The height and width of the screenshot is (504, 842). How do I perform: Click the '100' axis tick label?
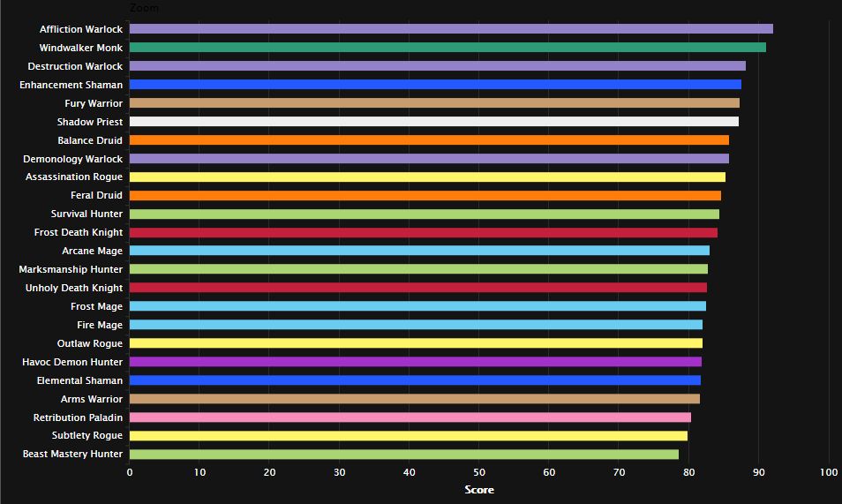[829, 472]
